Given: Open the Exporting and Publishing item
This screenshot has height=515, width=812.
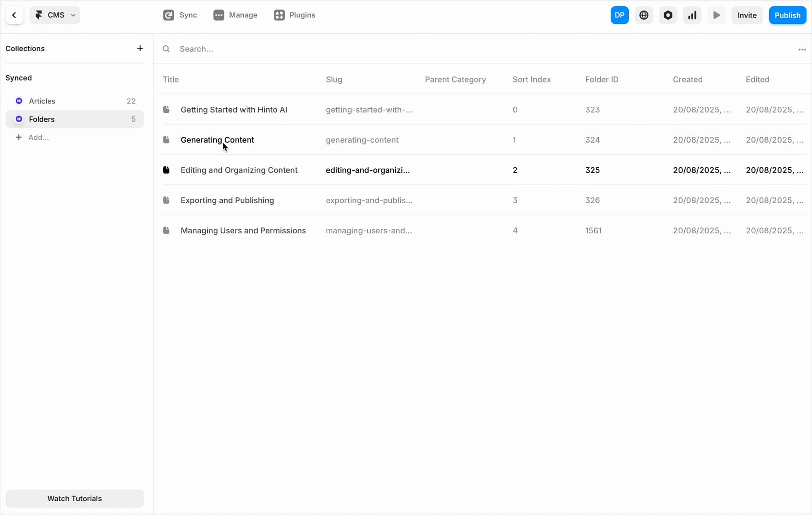Looking at the screenshot, I should (x=227, y=200).
